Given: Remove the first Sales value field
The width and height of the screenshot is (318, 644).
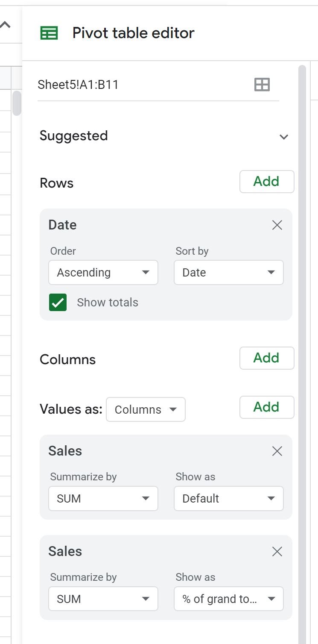Looking at the screenshot, I should pyautogui.click(x=277, y=451).
